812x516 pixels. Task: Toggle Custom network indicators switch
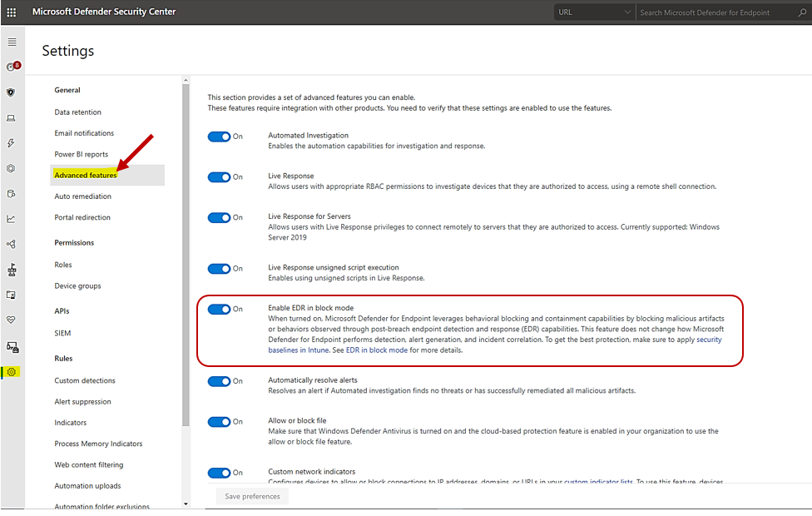[219, 473]
